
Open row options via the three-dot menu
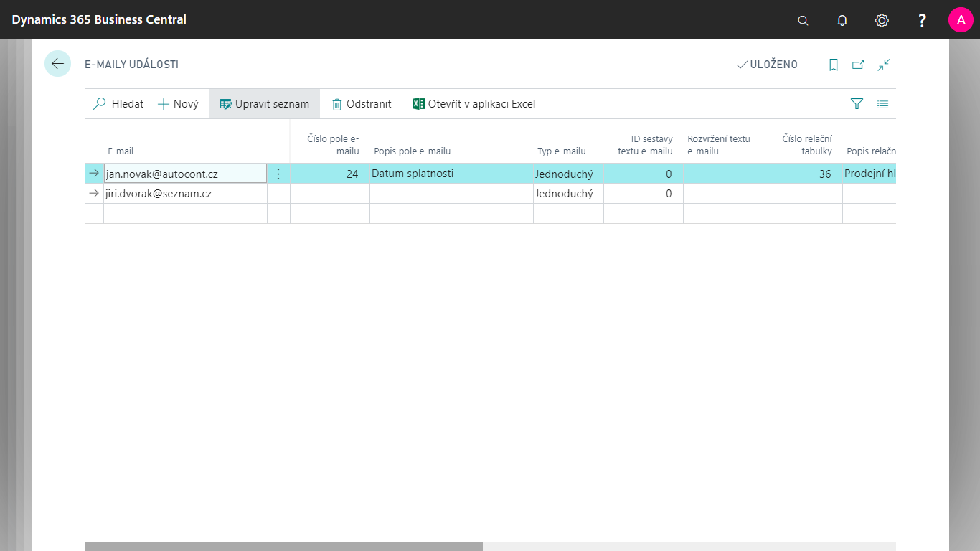(x=278, y=173)
